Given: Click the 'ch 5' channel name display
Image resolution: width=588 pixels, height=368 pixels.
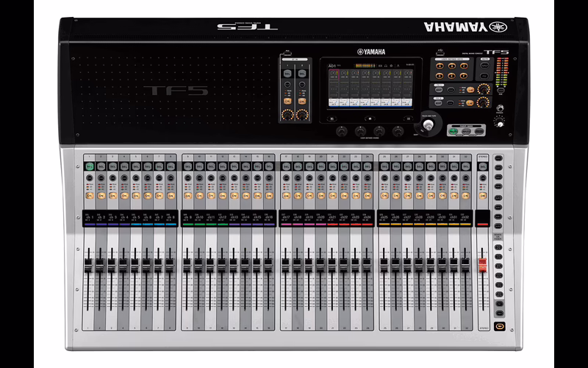Looking at the screenshot, I should point(136,218).
